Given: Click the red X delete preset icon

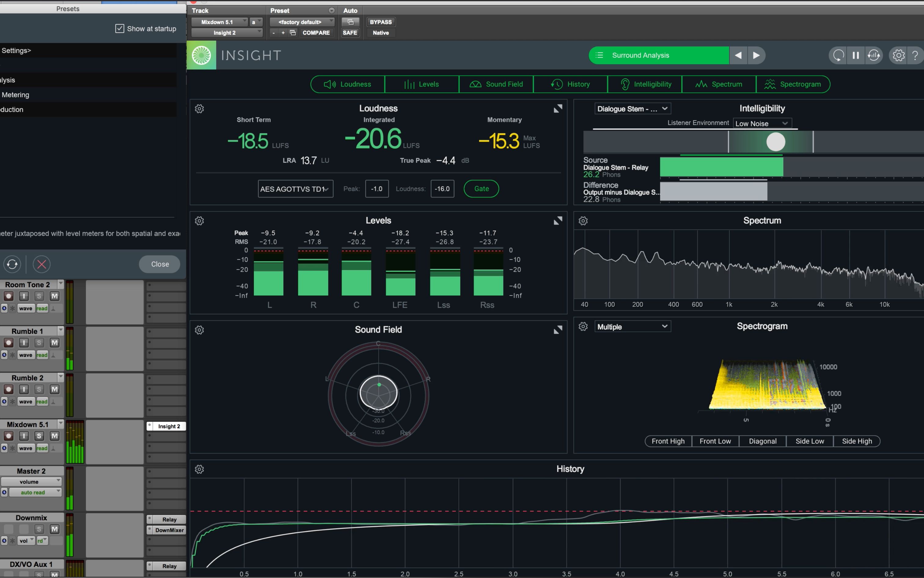Looking at the screenshot, I should [42, 264].
